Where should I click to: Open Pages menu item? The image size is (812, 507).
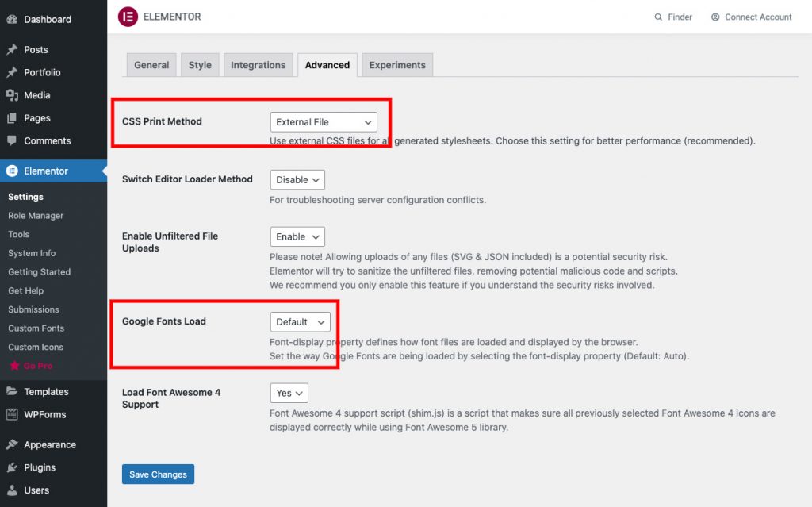(53, 118)
